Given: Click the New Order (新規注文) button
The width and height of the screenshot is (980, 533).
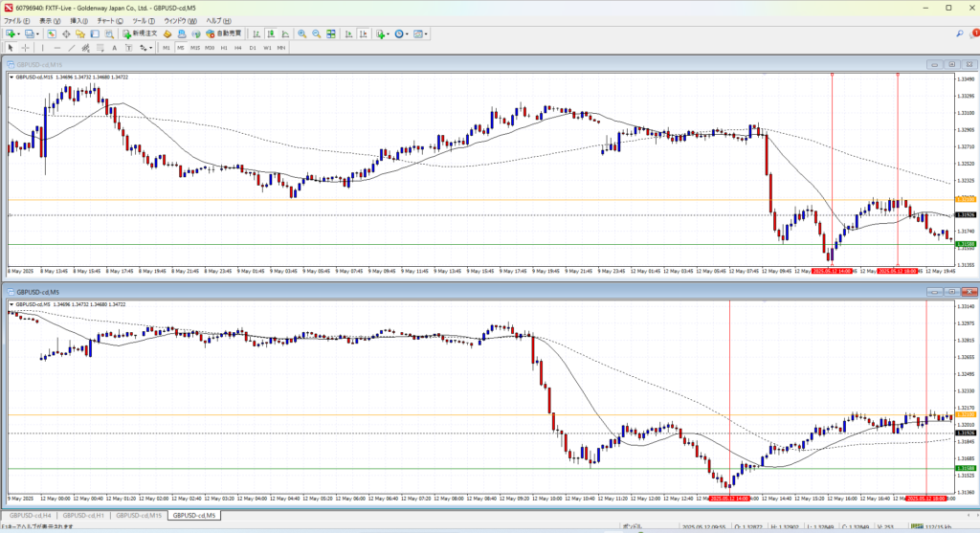Looking at the screenshot, I should pyautogui.click(x=141, y=33).
